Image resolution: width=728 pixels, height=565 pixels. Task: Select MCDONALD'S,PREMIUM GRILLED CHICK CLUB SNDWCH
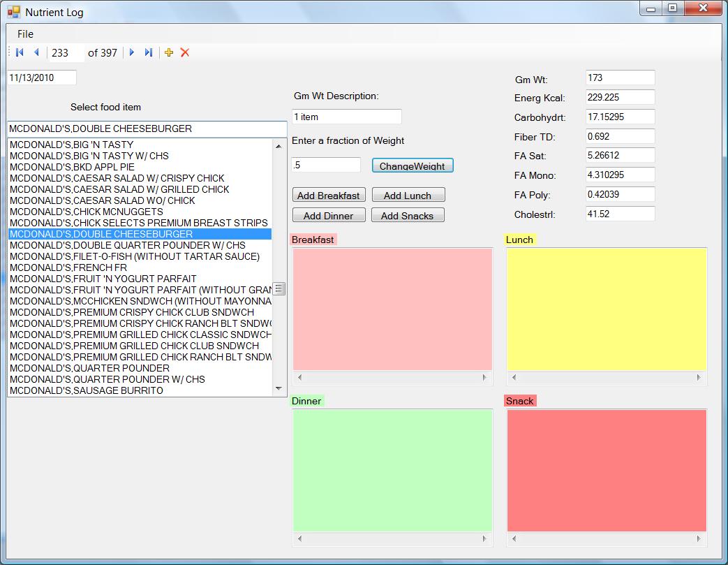pyautogui.click(x=140, y=346)
